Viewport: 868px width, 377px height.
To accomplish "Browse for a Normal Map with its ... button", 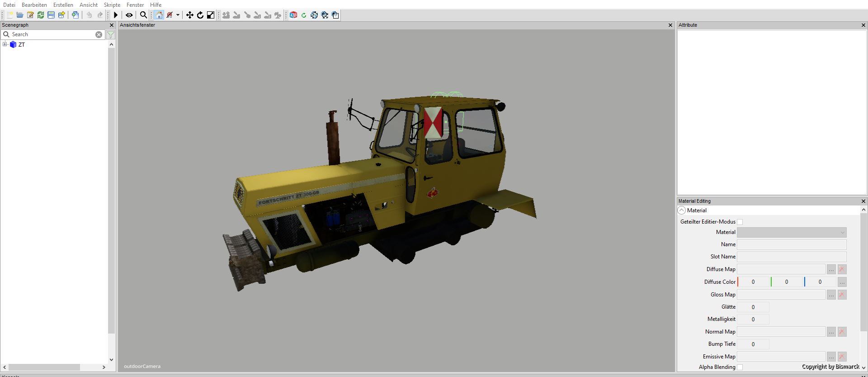I will [831, 332].
